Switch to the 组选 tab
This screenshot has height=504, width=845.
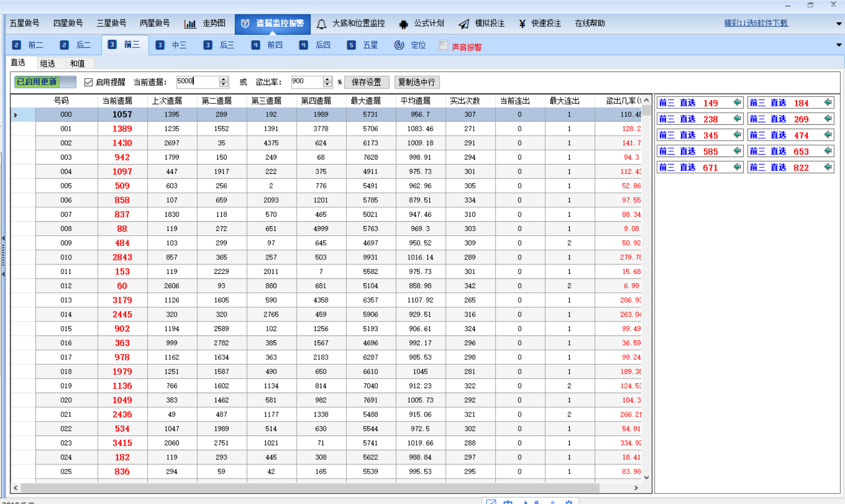49,63
